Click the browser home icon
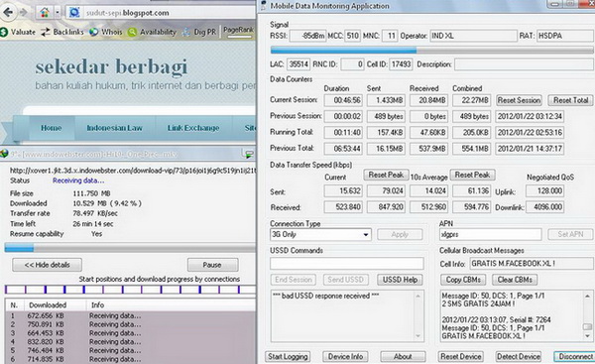This screenshot has width=595, height=364. click(45, 13)
